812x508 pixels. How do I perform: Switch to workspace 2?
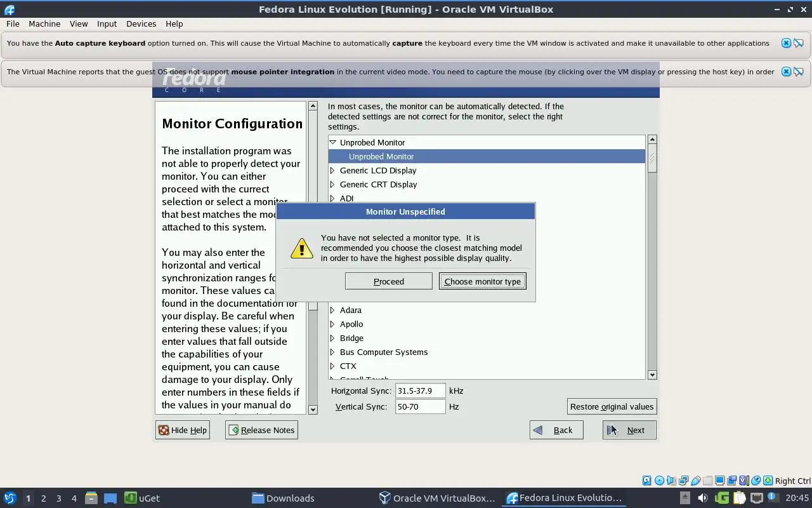[43, 498]
